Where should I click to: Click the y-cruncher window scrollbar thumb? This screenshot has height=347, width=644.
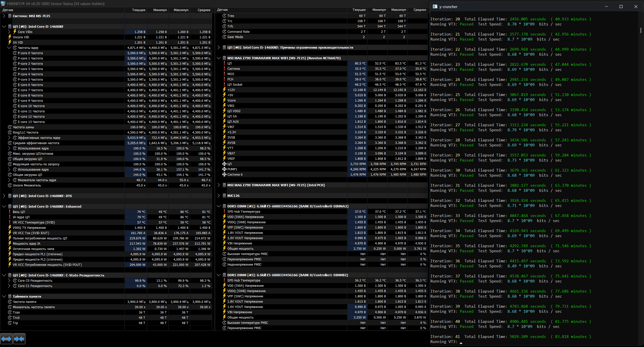(x=640, y=30)
